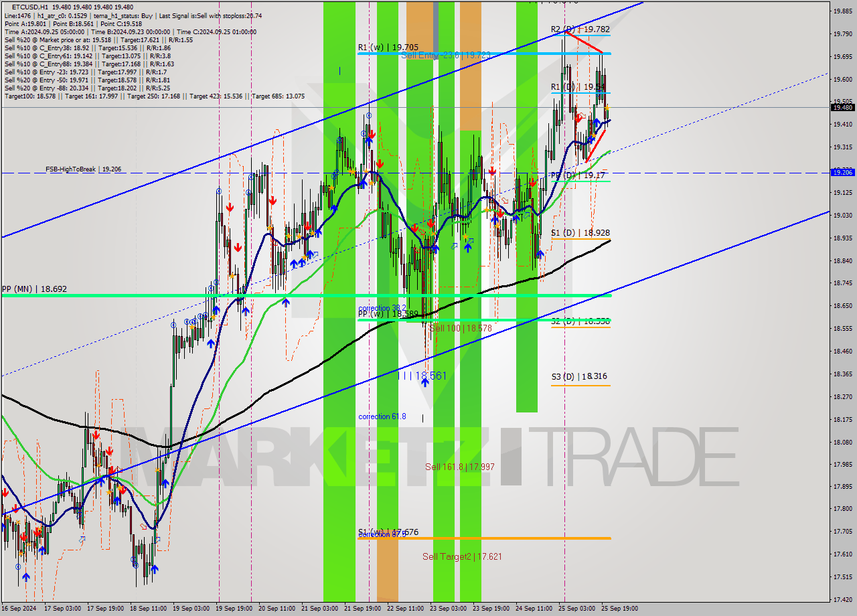Click the 'Sell 161.8 | 17.997' label
The image size is (857, 616).
tap(460, 467)
